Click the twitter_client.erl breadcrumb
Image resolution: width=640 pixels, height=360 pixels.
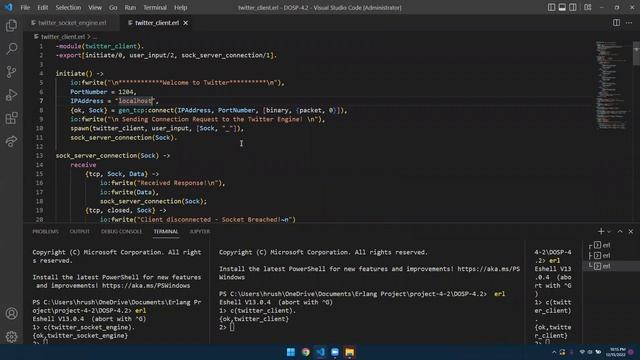point(63,37)
